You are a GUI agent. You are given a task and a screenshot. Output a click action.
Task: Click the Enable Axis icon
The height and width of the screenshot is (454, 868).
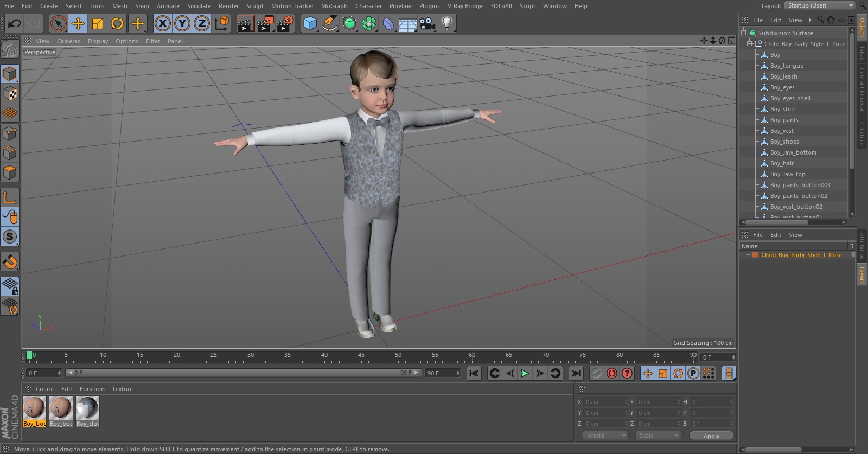tap(10, 197)
